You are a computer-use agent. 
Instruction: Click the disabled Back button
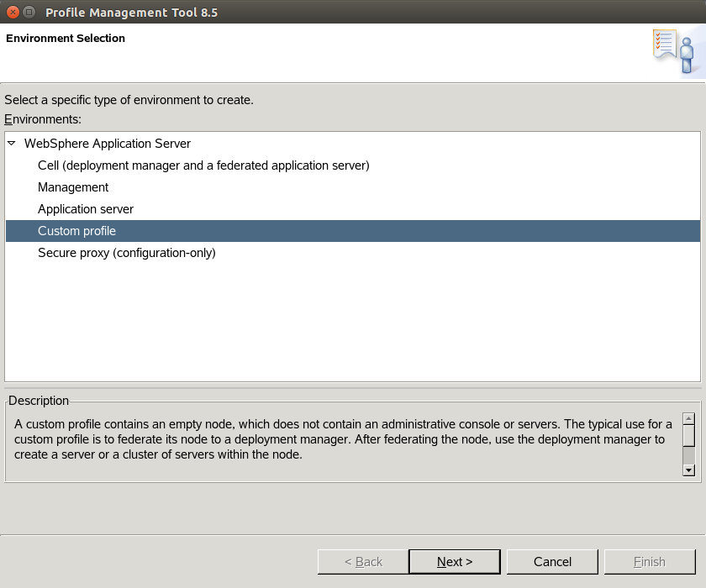tap(363, 562)
